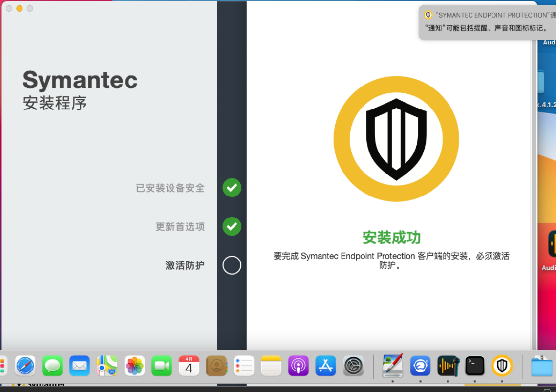Launch the Photos app from the Dock
Screen dimensions: 556x392
point(134,366)
